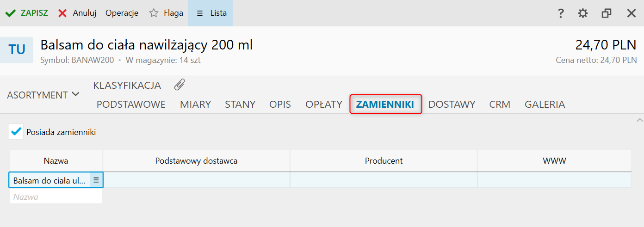Click the Producent column header
Screen dimensions: 644x227
click(x=384, y=161)
